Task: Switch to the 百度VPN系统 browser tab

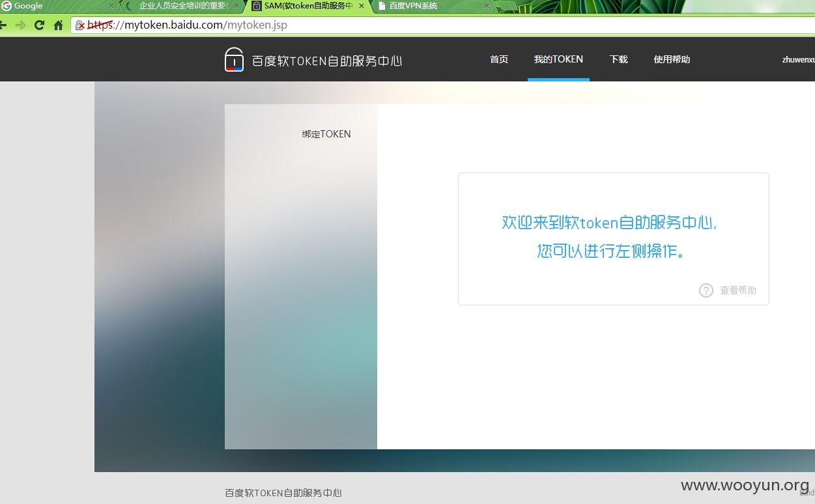Action: tap(433, 6)
